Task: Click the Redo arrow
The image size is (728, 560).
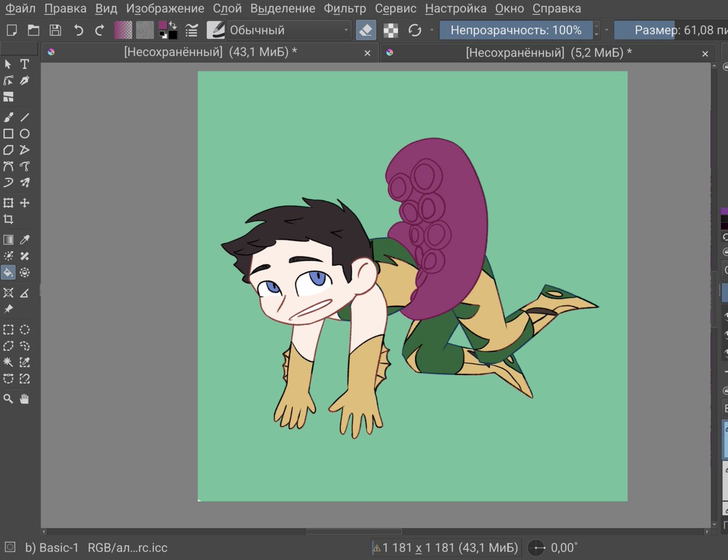Action: click(x=99, y=30)
